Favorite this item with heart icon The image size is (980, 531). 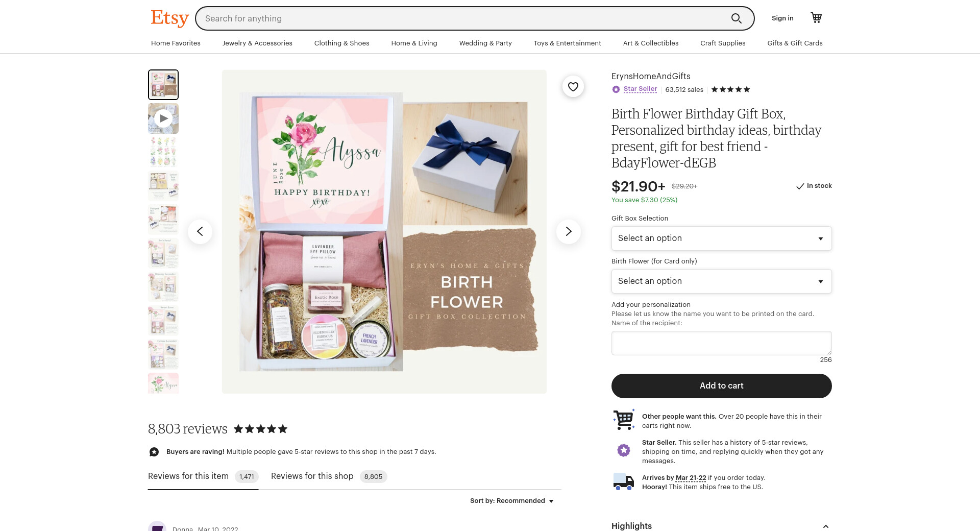tap(573, 87)
